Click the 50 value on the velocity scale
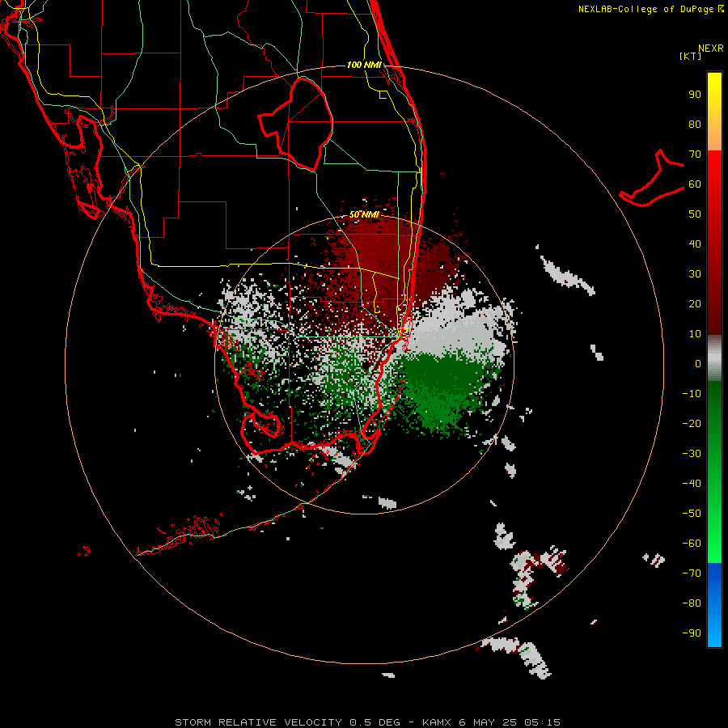Screen dimensions: 728x728 [x=695, y=214]
